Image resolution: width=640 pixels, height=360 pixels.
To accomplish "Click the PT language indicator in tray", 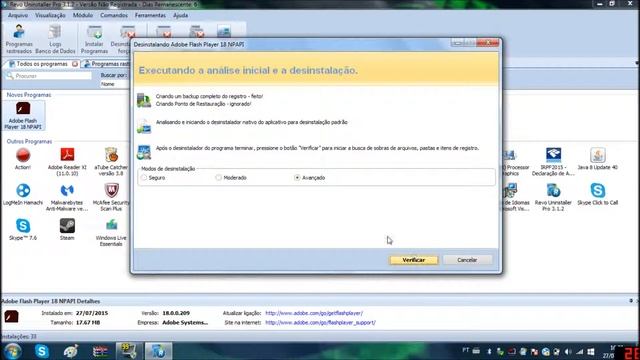I will point(466,350).
